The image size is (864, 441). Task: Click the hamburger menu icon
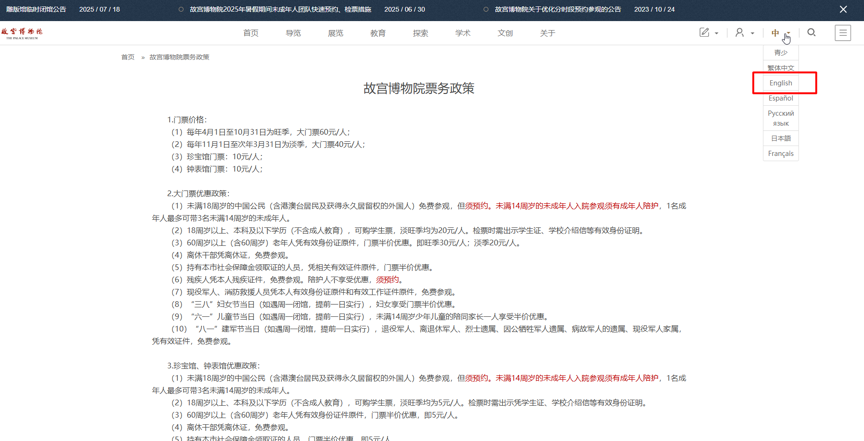(x=843, y=33)
